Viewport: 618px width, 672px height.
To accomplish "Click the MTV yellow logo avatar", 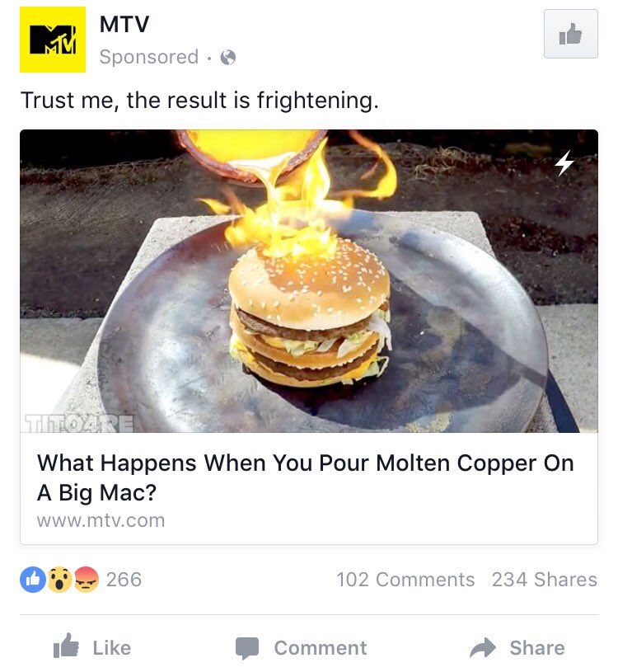I will point(53,40).
